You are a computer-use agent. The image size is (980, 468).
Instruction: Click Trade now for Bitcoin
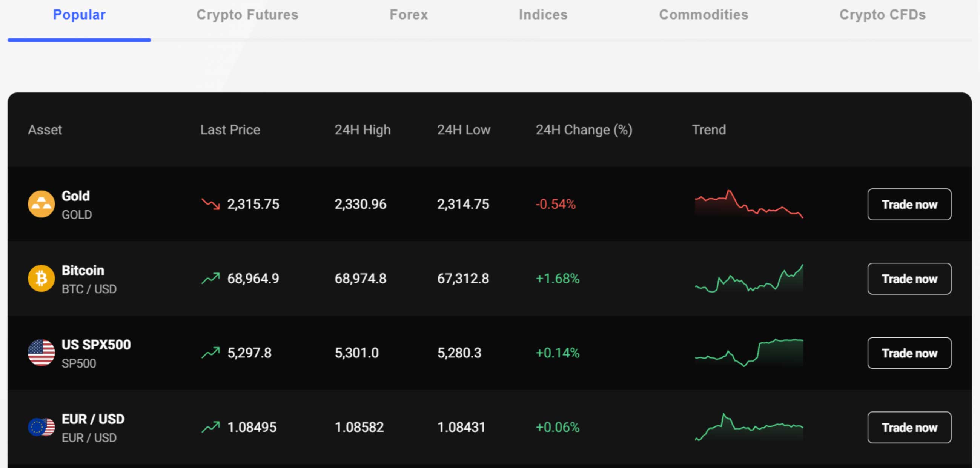pos(909,279)
